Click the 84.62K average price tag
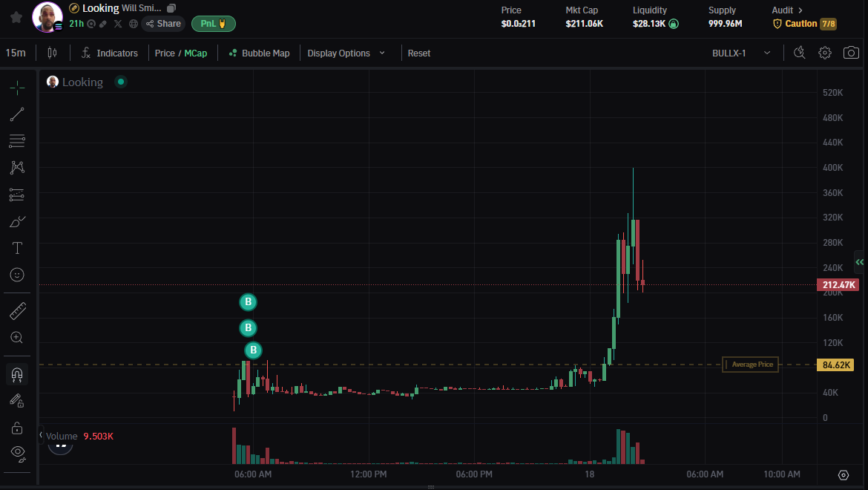 [835, 365]
